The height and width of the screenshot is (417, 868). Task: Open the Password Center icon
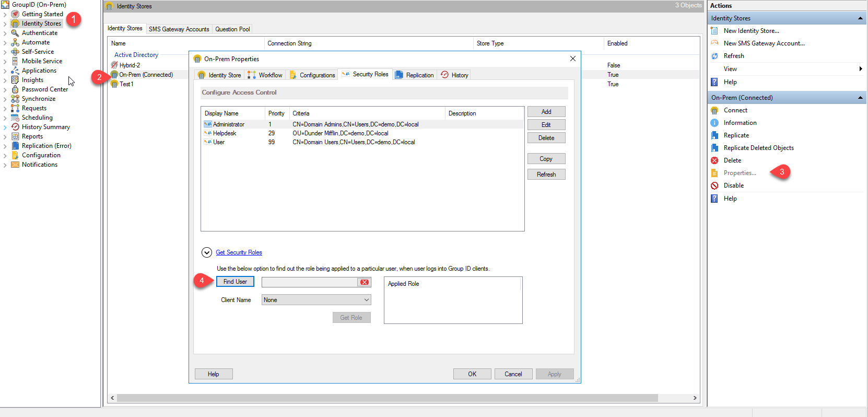tap(15, 89)
